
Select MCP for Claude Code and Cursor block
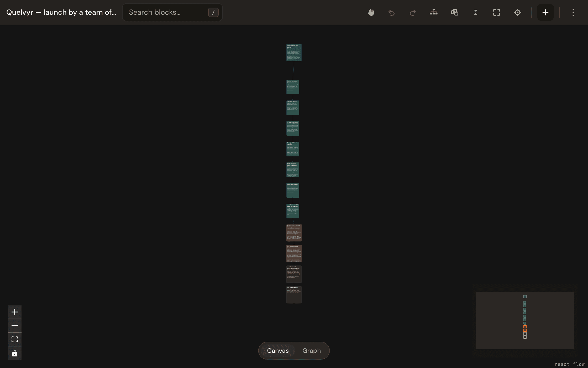pos(293,170)
